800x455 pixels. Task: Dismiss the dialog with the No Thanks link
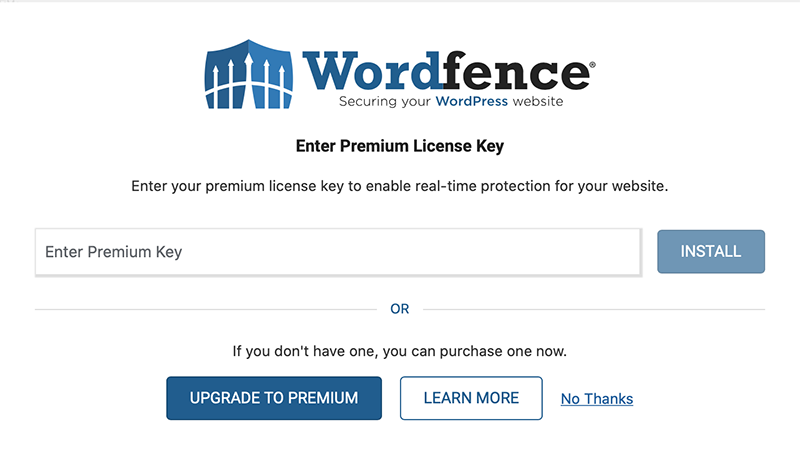coord(597,399)
